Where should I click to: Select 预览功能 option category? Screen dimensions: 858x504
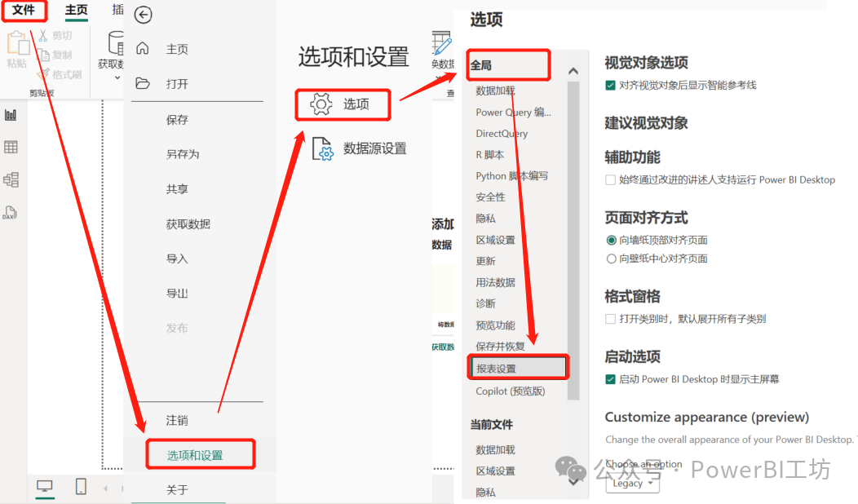[495, 325]
